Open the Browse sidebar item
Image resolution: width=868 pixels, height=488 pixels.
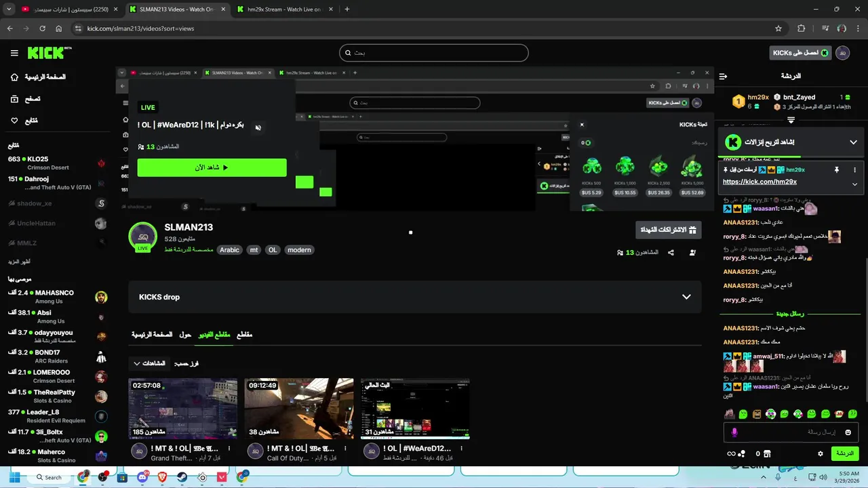pos(25,99)
